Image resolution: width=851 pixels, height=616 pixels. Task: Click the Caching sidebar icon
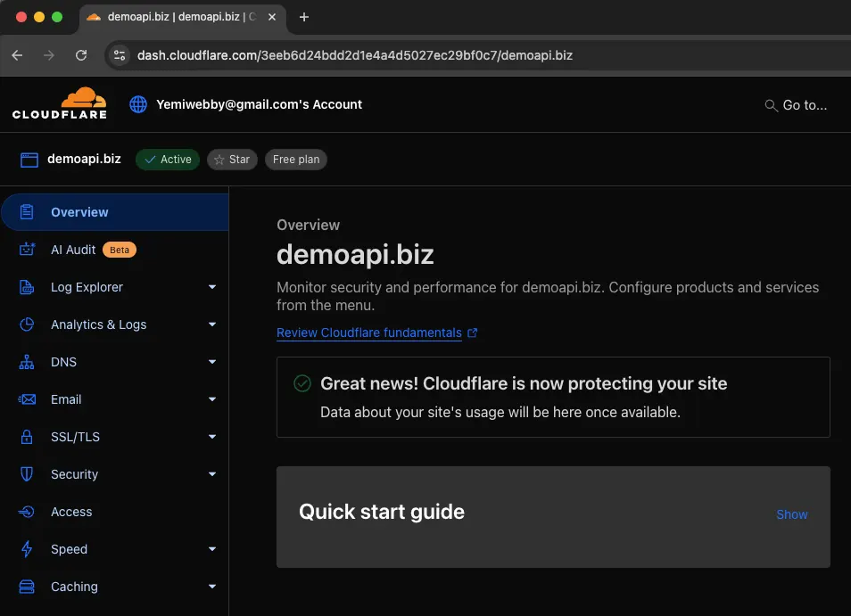(x=27, y=587)
